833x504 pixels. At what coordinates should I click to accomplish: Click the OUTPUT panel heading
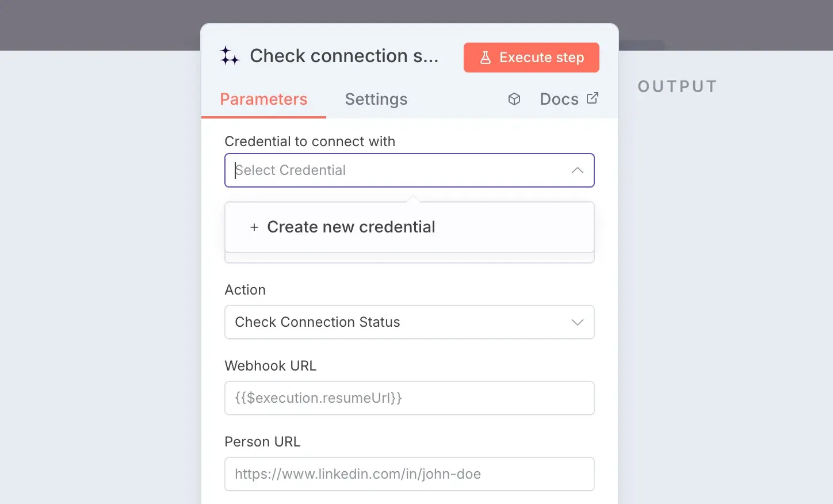click(x=677, y=86)
